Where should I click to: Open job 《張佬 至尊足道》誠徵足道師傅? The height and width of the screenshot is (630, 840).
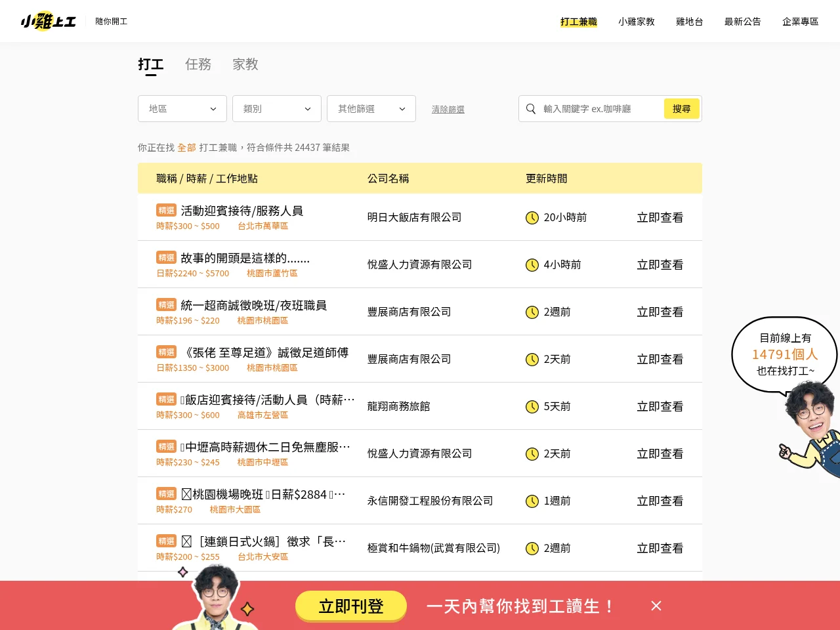click(264, 352)
